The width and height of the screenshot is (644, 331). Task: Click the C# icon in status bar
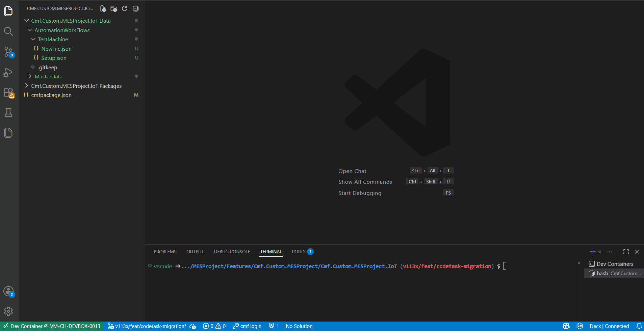point(580,326)
